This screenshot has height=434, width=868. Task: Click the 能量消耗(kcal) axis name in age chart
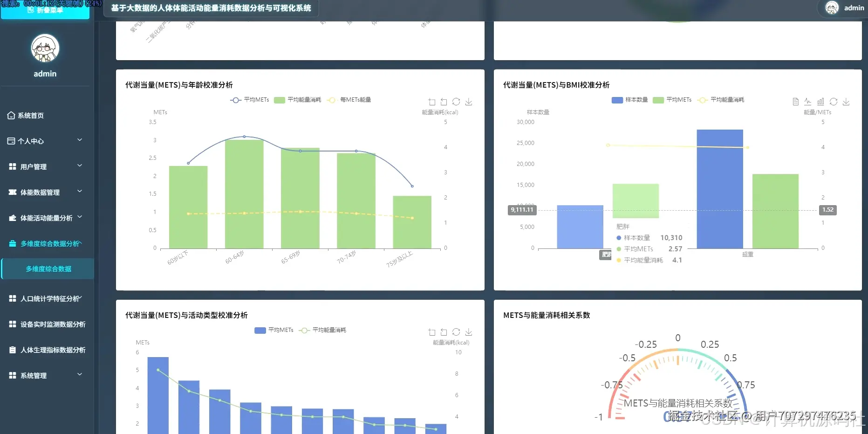pos(440,112)
